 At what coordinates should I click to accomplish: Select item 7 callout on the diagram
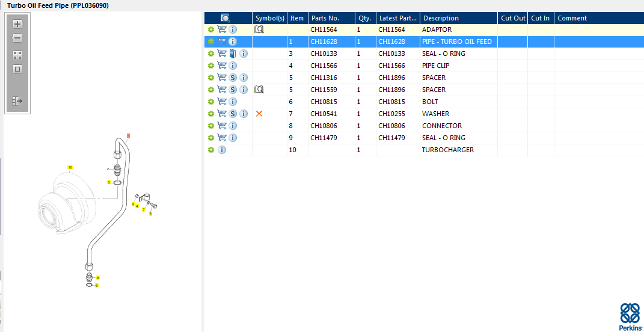pyautogui.click(x=143, y=209)
